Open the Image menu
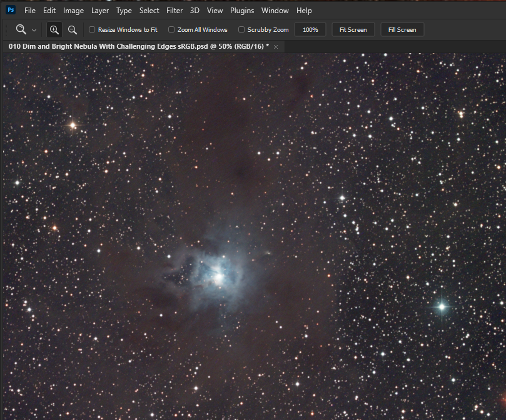Image resolution: width=506 pixels, height=420 pixels. coord(73,10)
